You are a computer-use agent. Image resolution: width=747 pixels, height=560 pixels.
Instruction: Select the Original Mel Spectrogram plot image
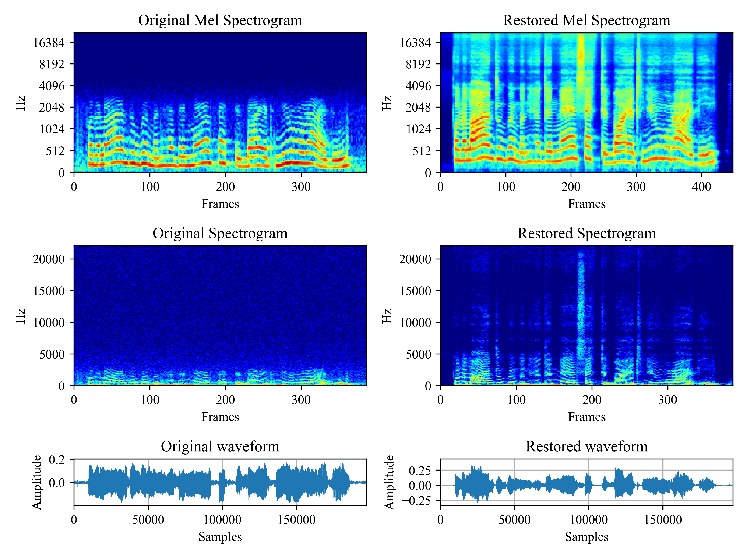[x=220, y=103]
